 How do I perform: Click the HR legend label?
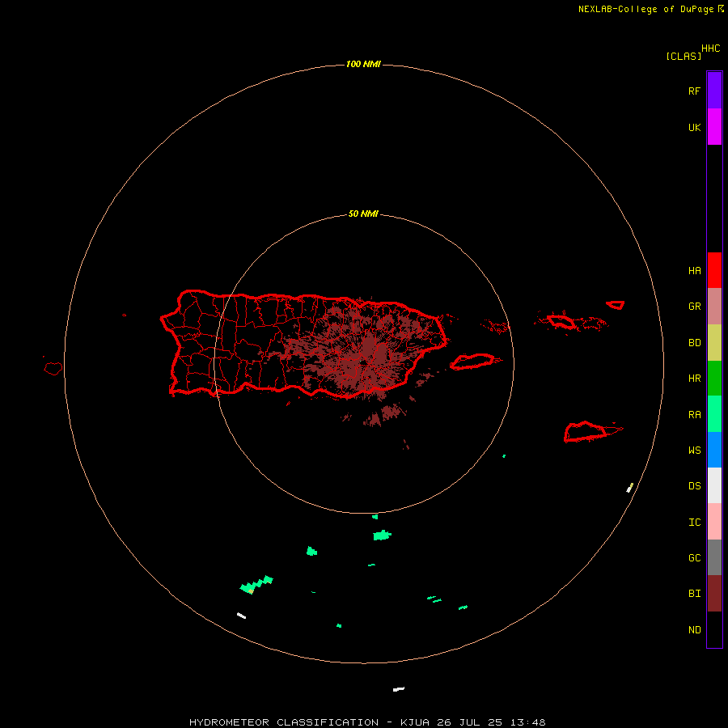694,379
